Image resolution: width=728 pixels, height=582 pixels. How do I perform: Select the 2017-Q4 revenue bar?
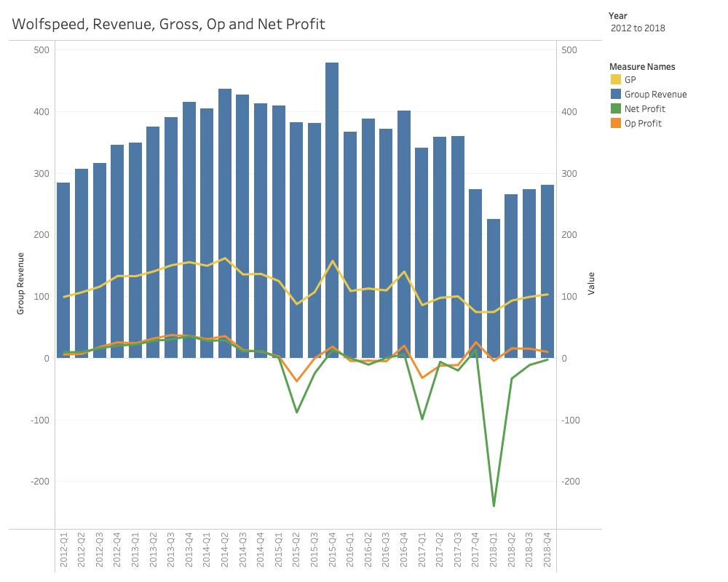coord(475,274)
